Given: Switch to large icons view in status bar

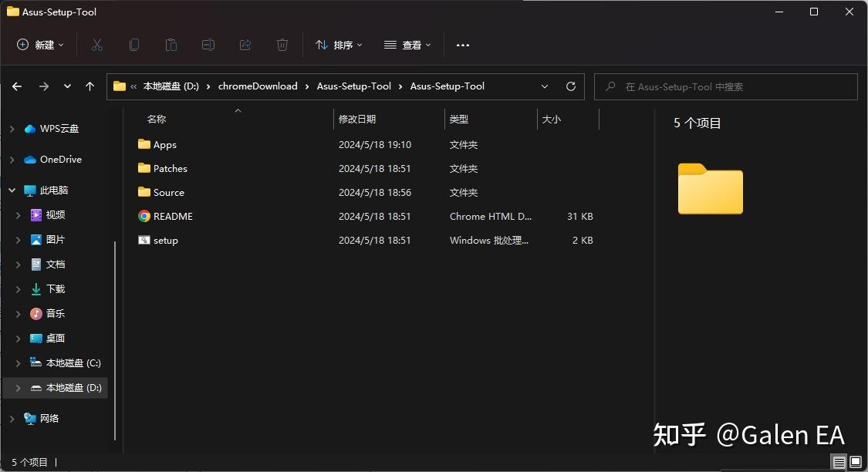Looking at the screenshot, I should tap(856, 462).
